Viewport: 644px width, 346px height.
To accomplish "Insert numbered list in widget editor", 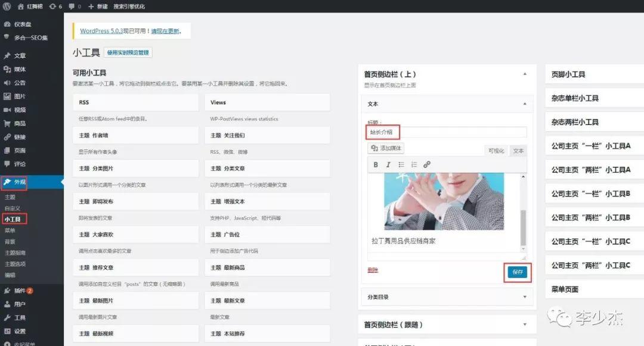I will (x=414, y=164).
